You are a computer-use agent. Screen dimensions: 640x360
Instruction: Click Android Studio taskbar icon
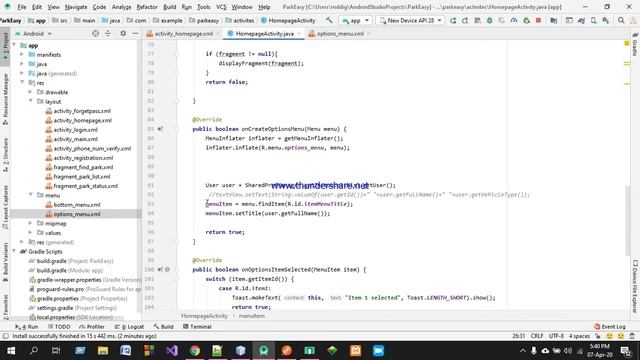(x=264, y=351)
